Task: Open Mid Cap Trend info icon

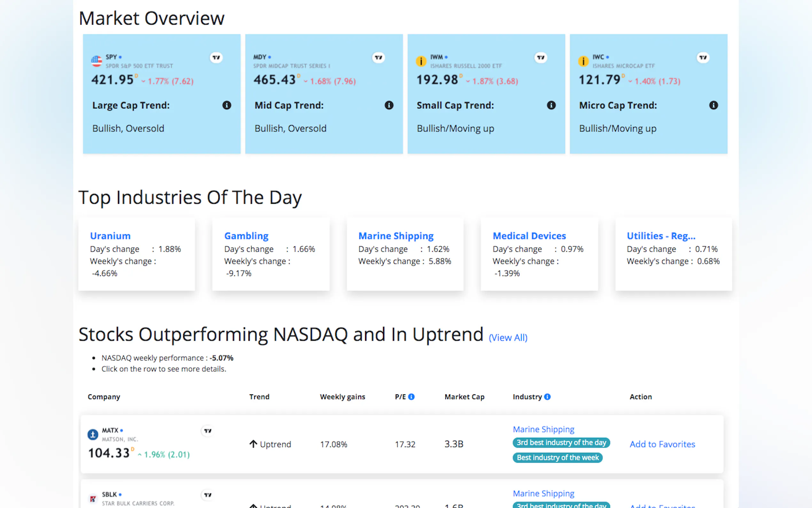Action: (389, 105)
